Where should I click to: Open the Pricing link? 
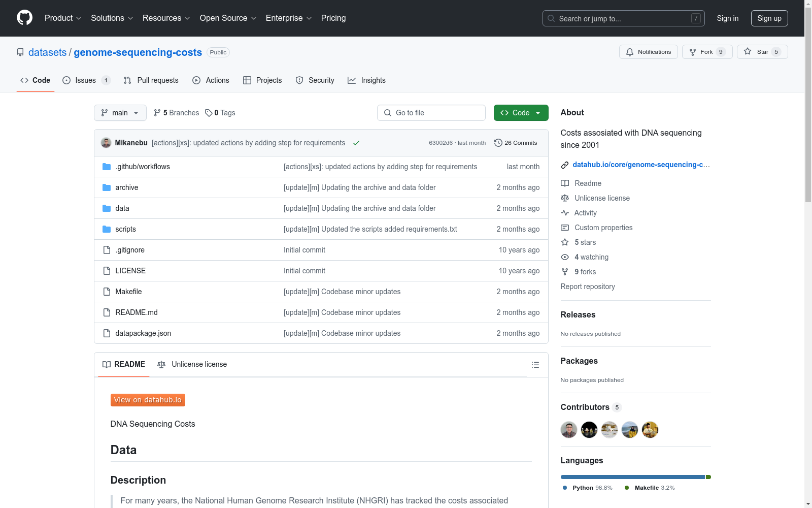(333, 18)
